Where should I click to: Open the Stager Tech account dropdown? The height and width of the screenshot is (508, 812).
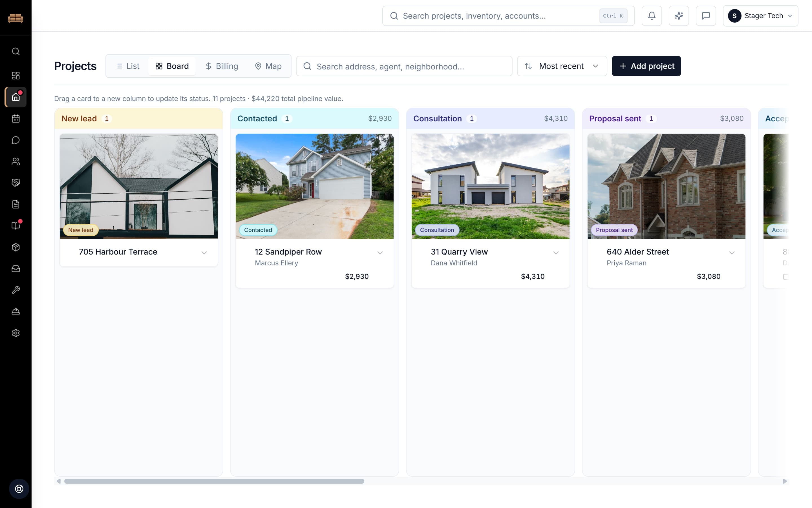coord(760,16)
